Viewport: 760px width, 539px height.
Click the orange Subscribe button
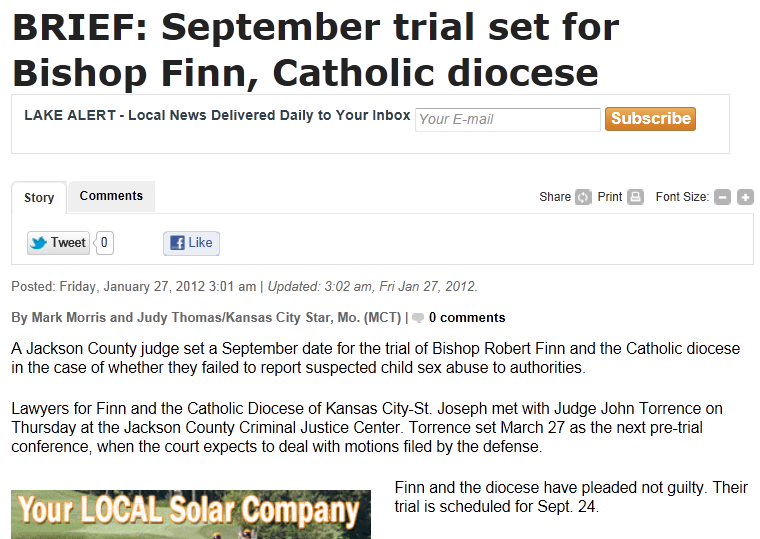650,119
